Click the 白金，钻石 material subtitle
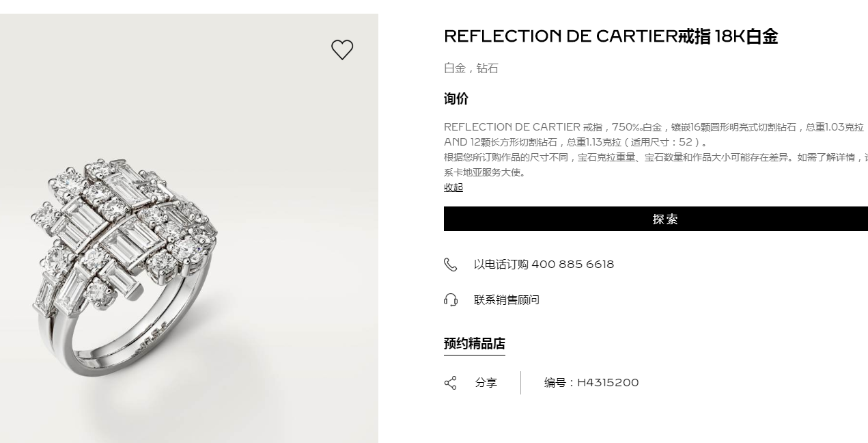 [471, 68]
